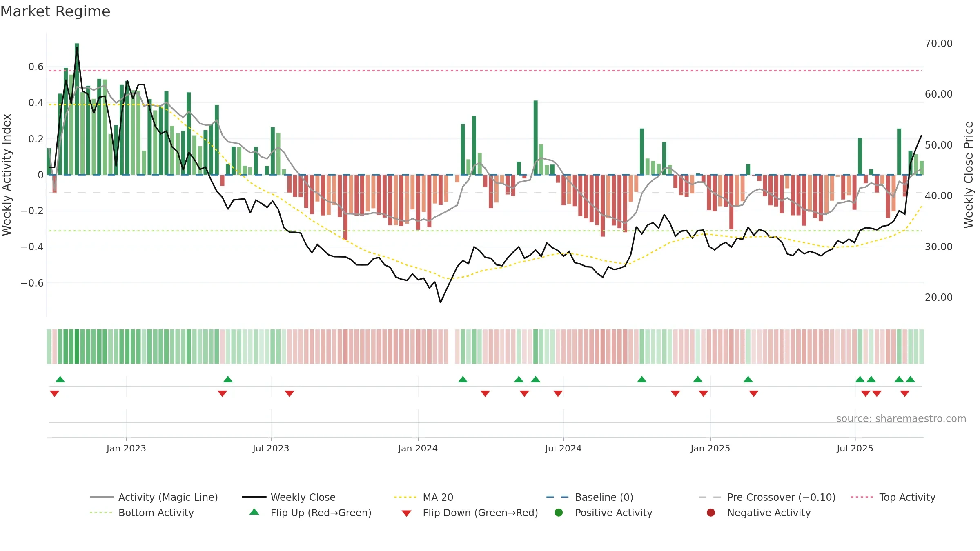Click the Negative Activity legend label
This screenshot has width=980, height=551.
point(769,513)
